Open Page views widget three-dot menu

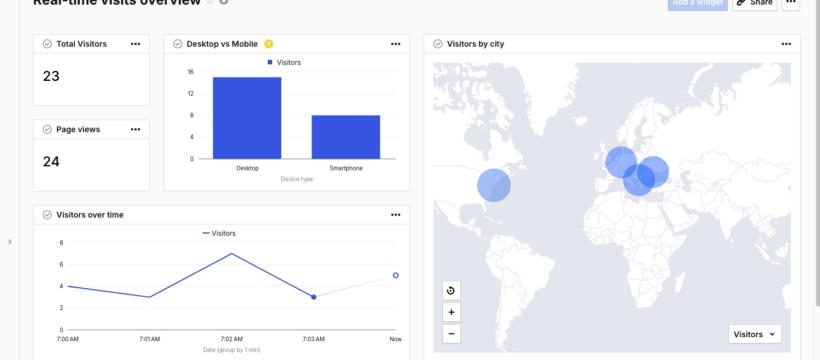pos(135,129)
